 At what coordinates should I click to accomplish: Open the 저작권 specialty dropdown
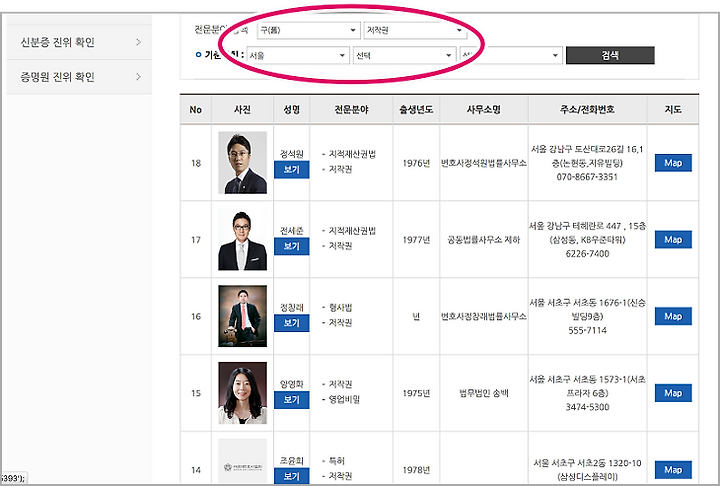click(415, 30)
